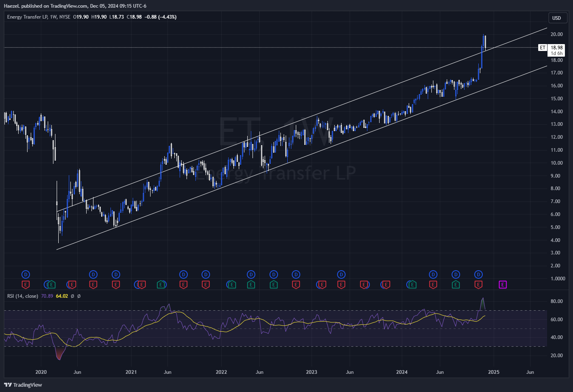This screenshot has height=392, width=573.
Task: Click the ET symbol tag on price axis
Action: 543,48
